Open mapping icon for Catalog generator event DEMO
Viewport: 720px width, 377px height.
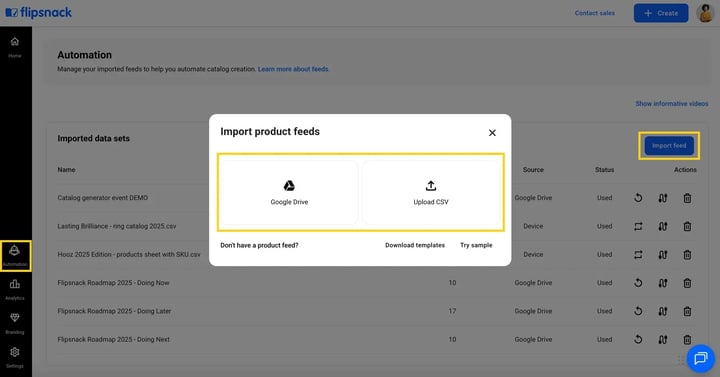(663, 198)
